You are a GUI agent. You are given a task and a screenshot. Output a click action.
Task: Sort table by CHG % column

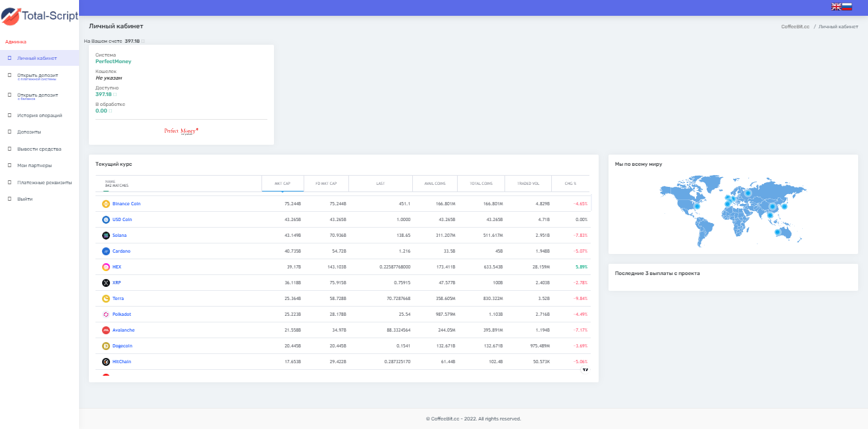(x=570, y=184)
